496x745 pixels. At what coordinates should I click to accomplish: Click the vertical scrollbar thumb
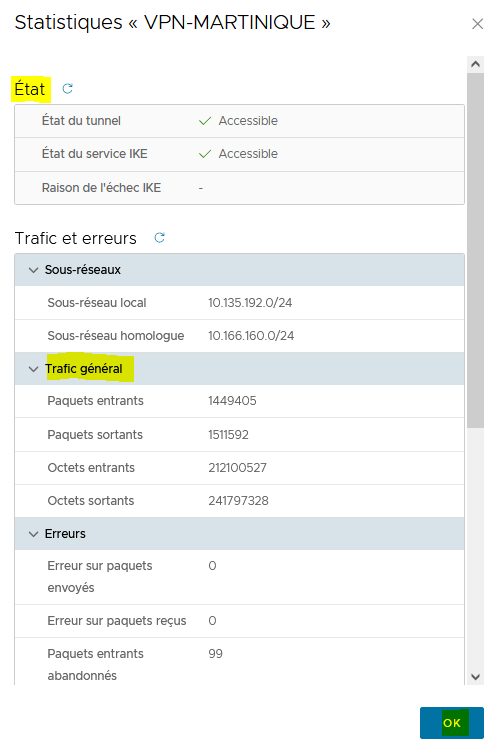[x=475, y=250]
